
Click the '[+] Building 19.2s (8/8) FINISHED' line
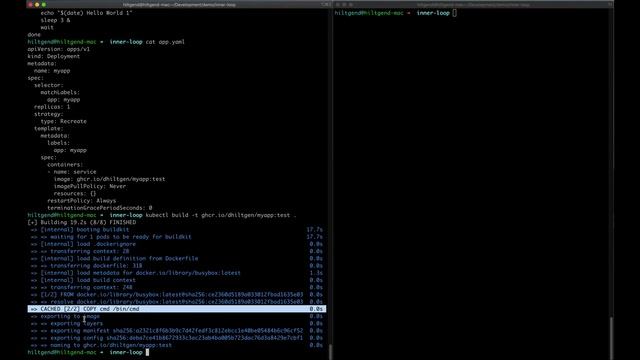pyautogui.click(x=82, y=222)
